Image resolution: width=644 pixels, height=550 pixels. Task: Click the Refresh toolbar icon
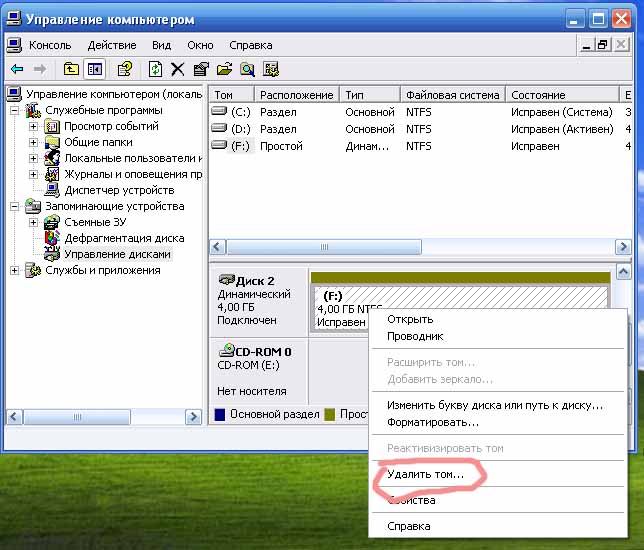[x=155, y=69]
